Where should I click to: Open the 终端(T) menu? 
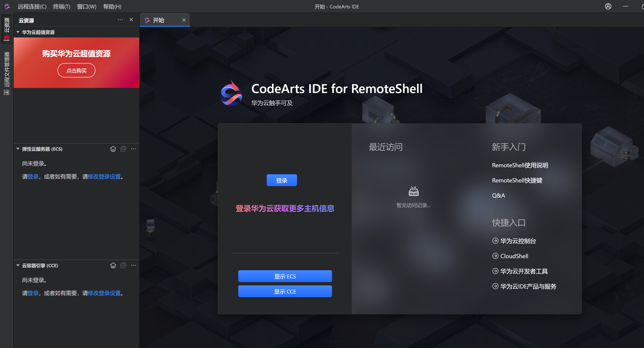[62, 7]
